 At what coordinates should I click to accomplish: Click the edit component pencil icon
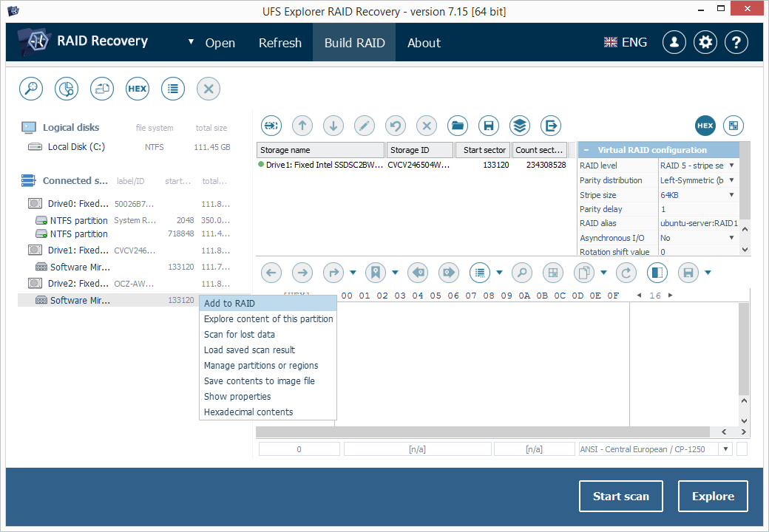point(365,126)
